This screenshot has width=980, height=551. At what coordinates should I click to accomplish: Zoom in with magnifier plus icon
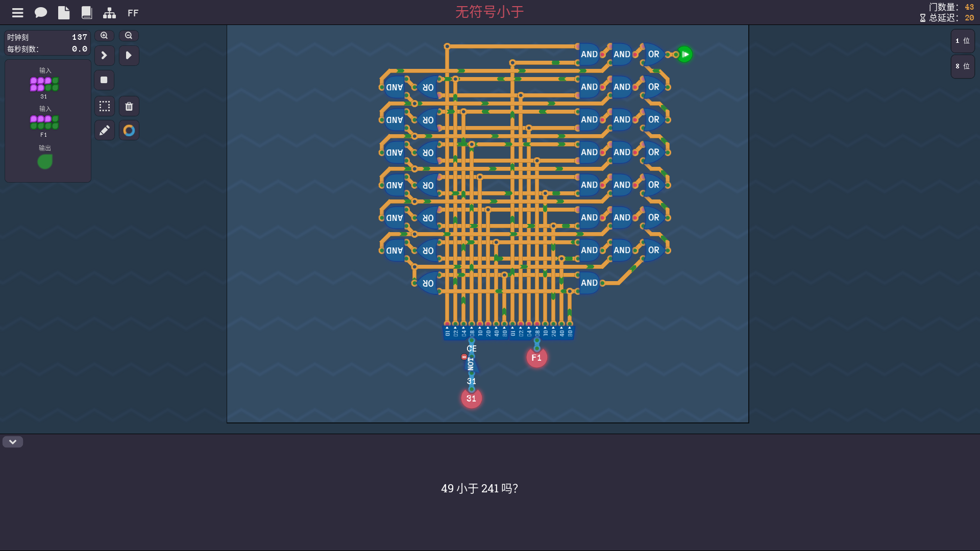pyautogui.click(x=104, y=36)
